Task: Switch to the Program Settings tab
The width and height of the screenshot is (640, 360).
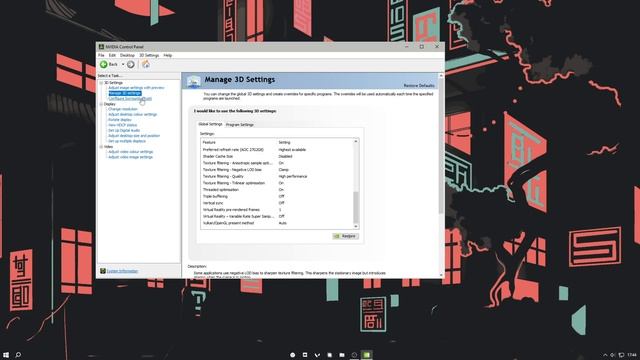Action: 240,124
